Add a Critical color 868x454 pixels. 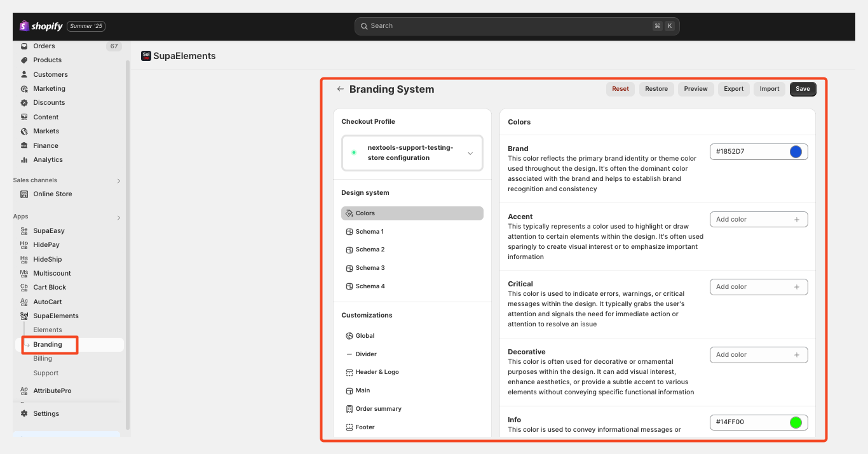pyautogui.click(x=759, y=287)
